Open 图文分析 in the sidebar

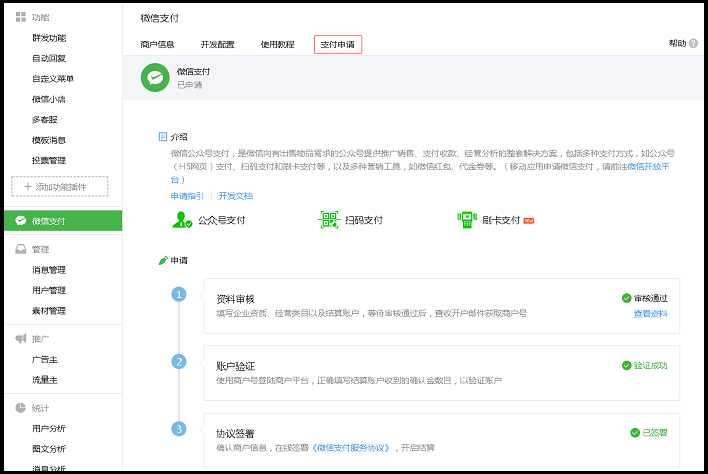[49, 449]
